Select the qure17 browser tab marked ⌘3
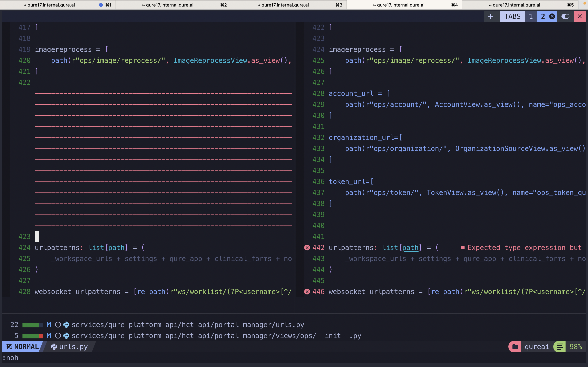The height and width of the screenshot is (367, 588). point(283,5)
